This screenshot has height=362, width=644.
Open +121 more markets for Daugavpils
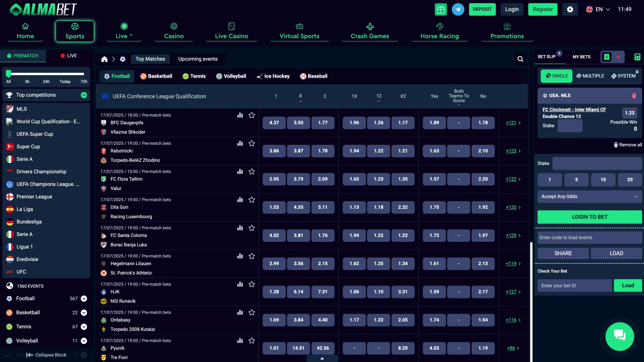(x=513, y=123)
